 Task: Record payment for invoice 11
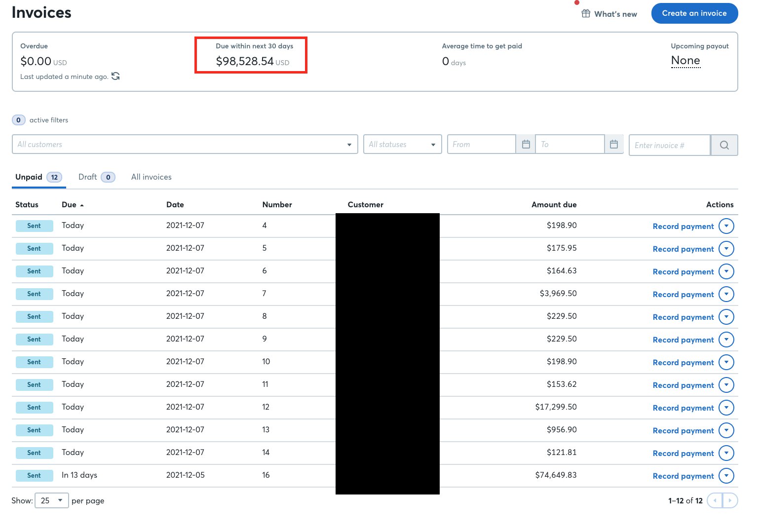pos(683,385)
